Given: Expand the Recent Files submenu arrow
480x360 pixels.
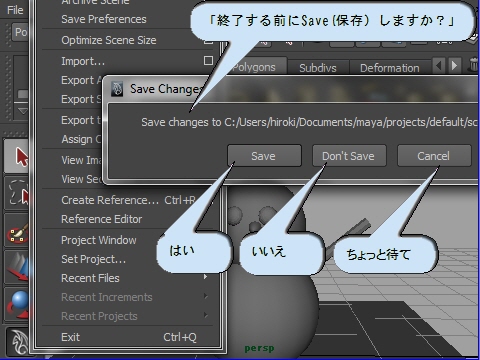Looking at the screenshot, I should [x=206, y=277].
